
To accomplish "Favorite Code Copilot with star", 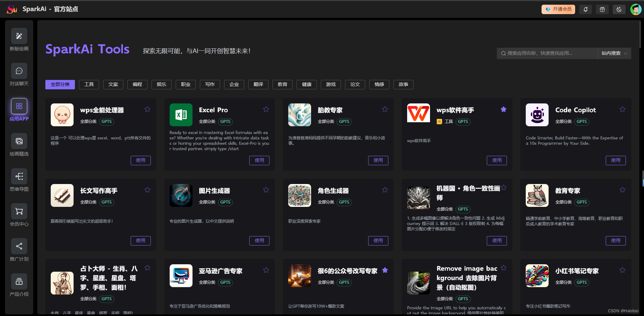I will (622, 109).
